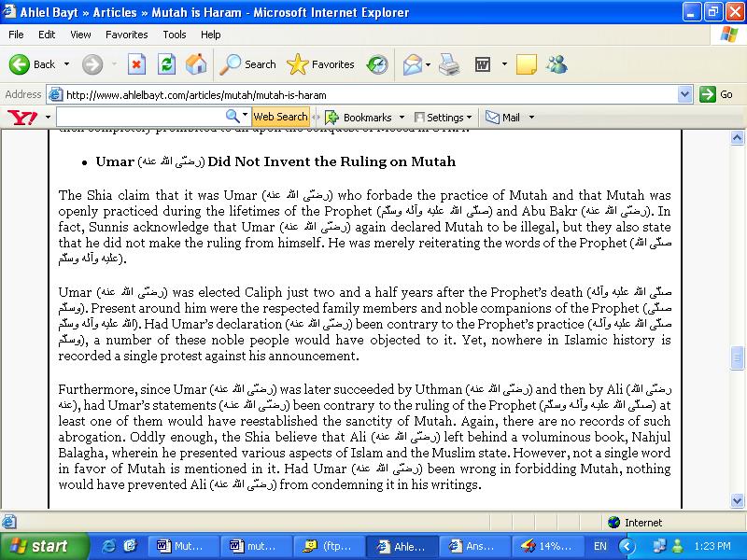Click the Yahoo! Y logo icon

[22, 118]
